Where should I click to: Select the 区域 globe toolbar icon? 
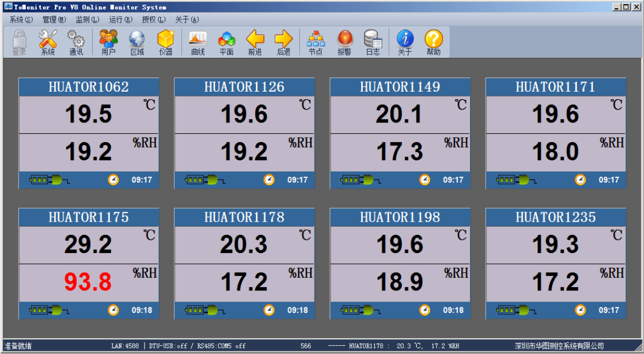(137, 42)
